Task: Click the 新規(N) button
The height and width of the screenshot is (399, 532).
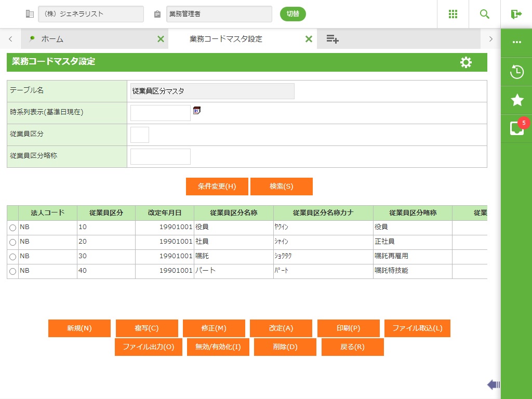Action: click(x=79, y=328)
